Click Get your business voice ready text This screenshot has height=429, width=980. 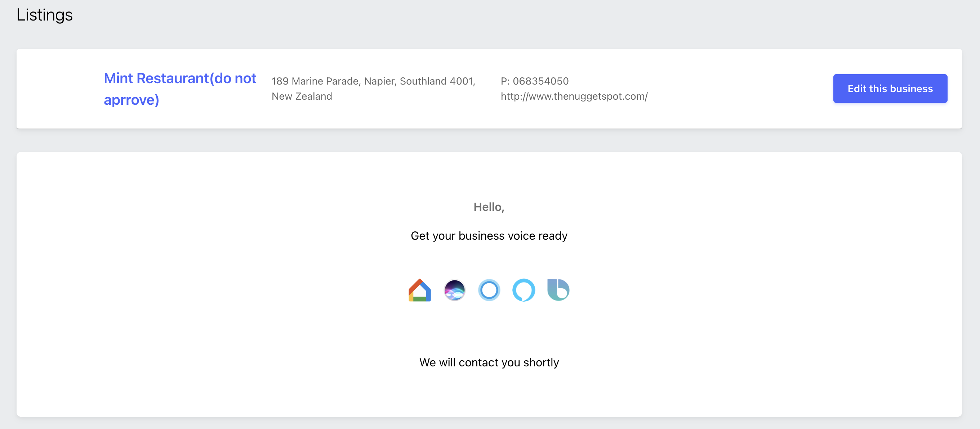[x=489, y=236]
